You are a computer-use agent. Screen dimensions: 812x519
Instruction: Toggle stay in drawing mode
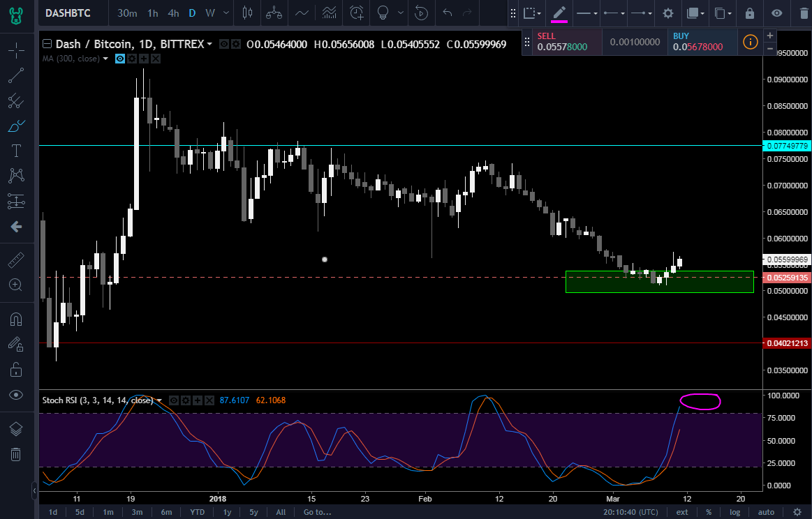(16, 344)
